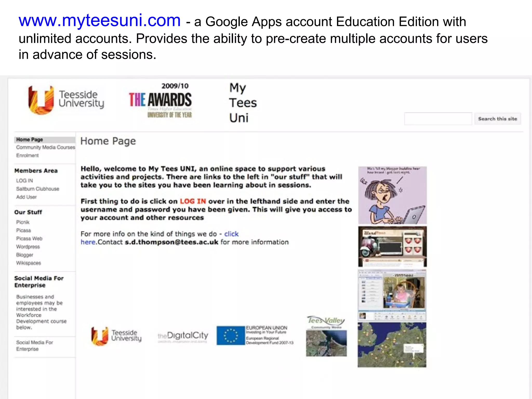
Task: Click the European Union flag logo
Action: click(x=231, y=335)
